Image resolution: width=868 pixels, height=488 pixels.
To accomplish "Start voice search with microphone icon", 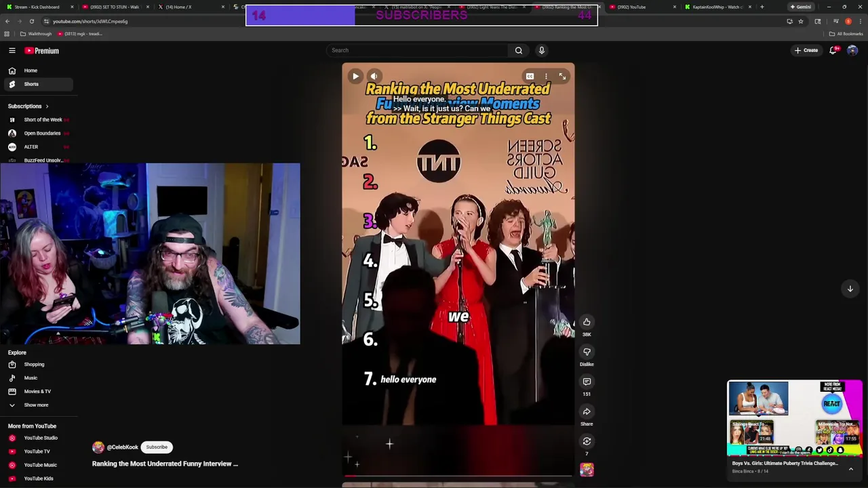I will (542, 50).
